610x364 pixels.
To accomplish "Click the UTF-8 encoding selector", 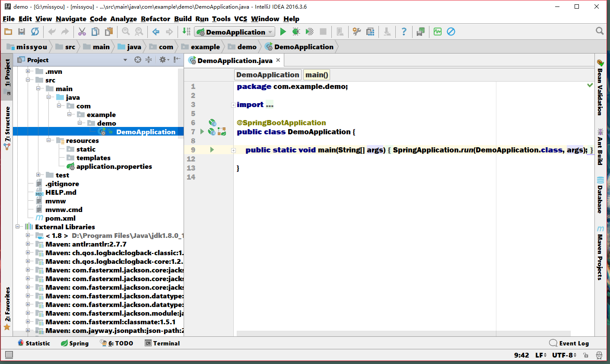I will 564,355.
